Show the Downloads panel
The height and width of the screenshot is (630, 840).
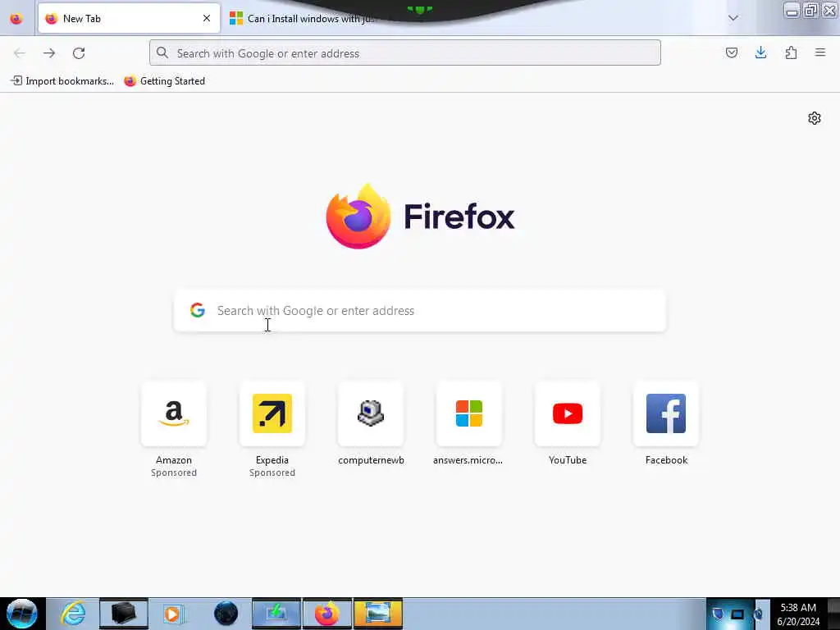tap(760, 52)
